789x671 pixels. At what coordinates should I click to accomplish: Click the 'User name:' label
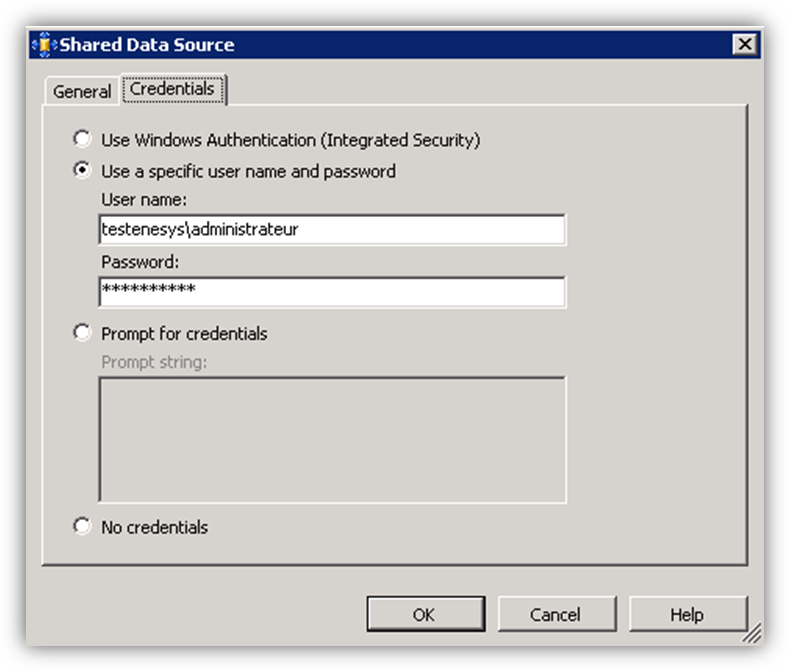tap(150, 201)
